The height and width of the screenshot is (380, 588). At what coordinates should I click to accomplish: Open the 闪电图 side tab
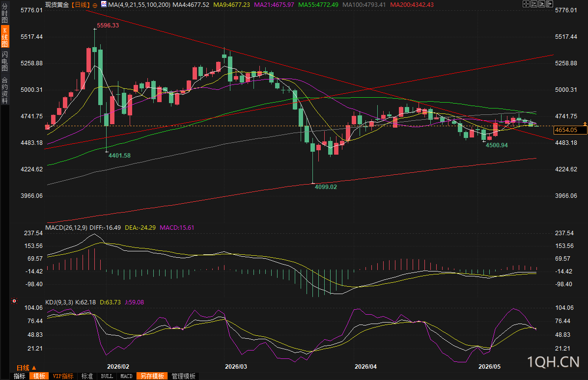pos(4,61)
